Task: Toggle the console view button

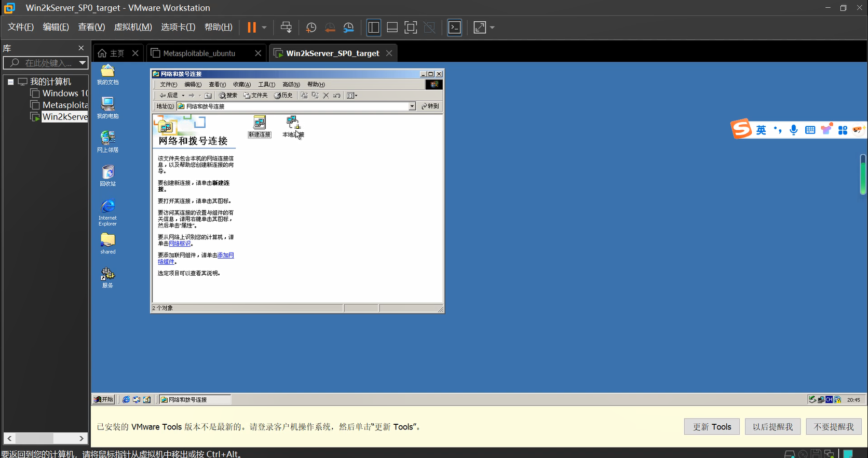Action: [455, 28]
